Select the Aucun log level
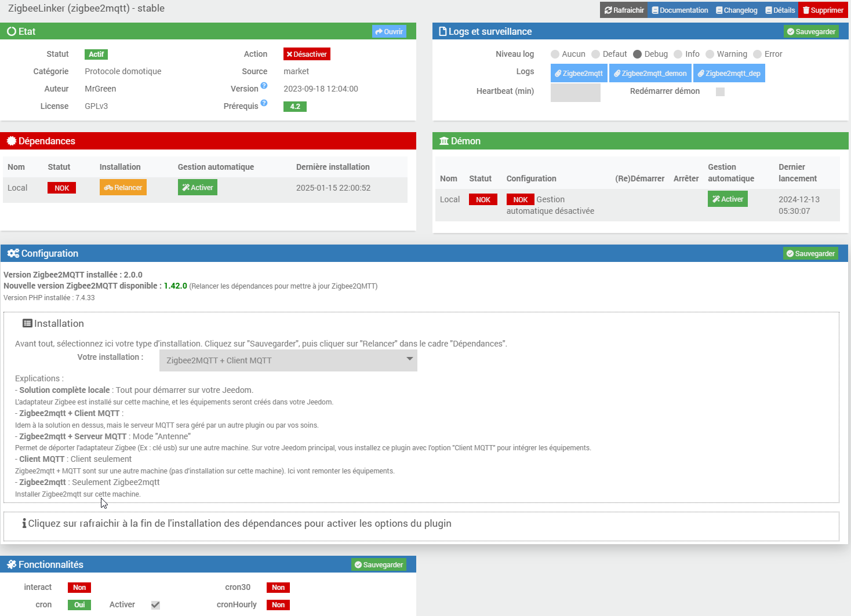Screen dimensions: 851x616 click(x=555, y=54)
